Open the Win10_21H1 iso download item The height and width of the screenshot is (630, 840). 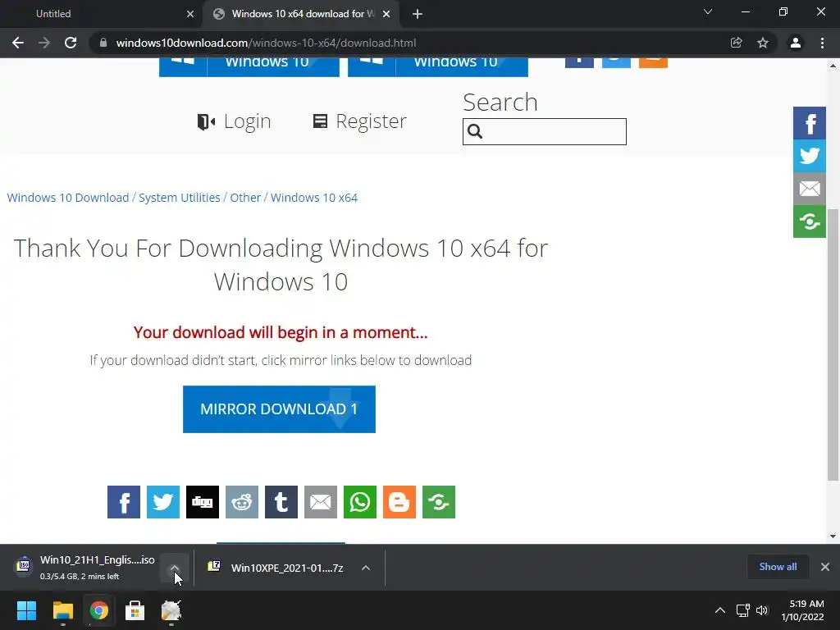click(x=85, y=568)
